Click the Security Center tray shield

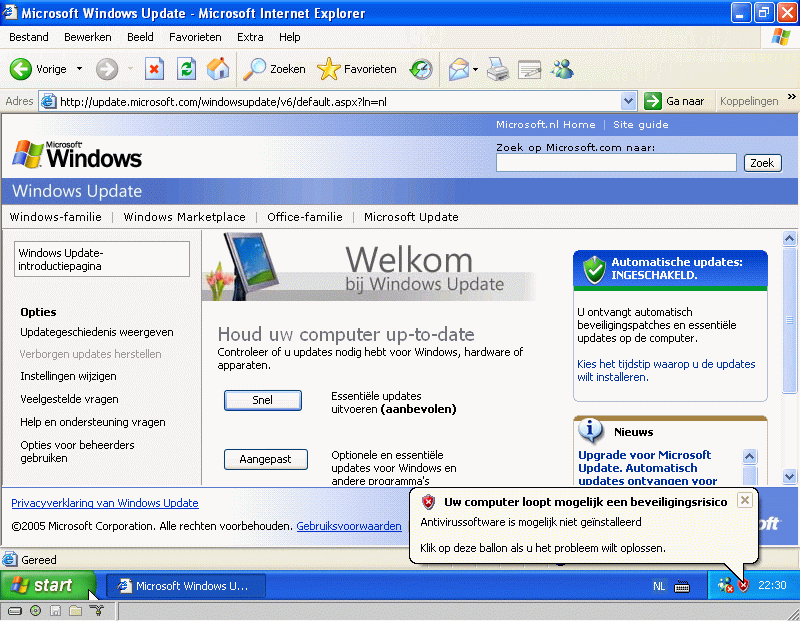(743, 586)
